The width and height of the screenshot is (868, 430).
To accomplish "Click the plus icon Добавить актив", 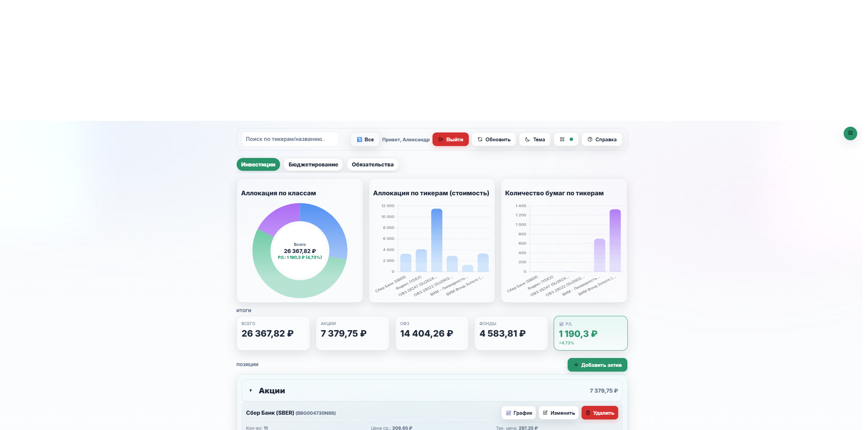I will pyautogui.click(x=576, y=365).
